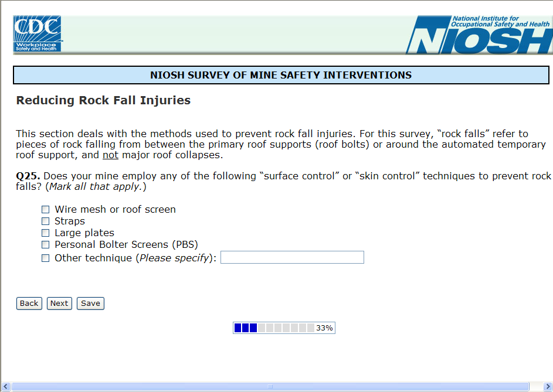Image resolution: width=553 pixels, height=392 pixels.
Task: Click the horizontal scrollbar left arrow
Action: pyautogui.click(x=6, y=387)
